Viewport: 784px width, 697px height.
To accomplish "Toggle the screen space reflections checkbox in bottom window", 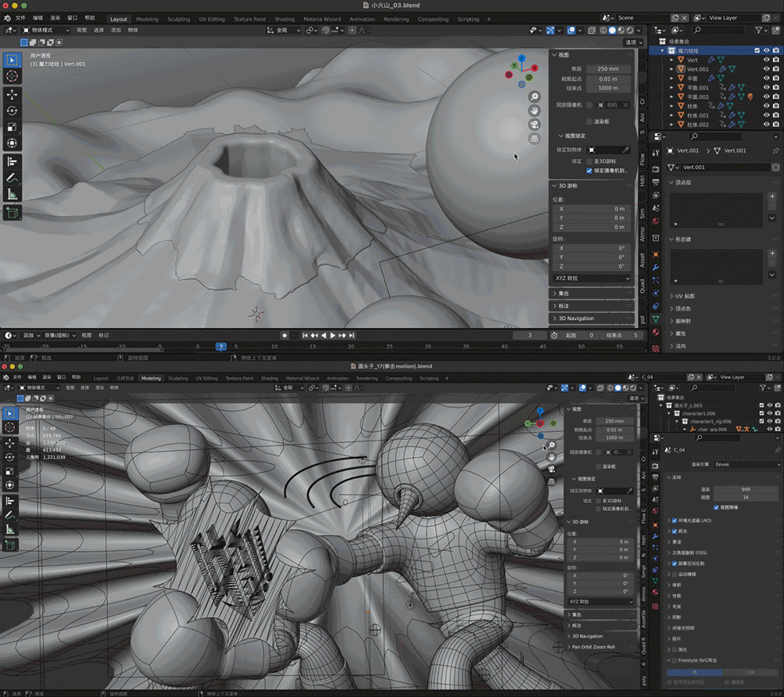I will click(674, 564).
